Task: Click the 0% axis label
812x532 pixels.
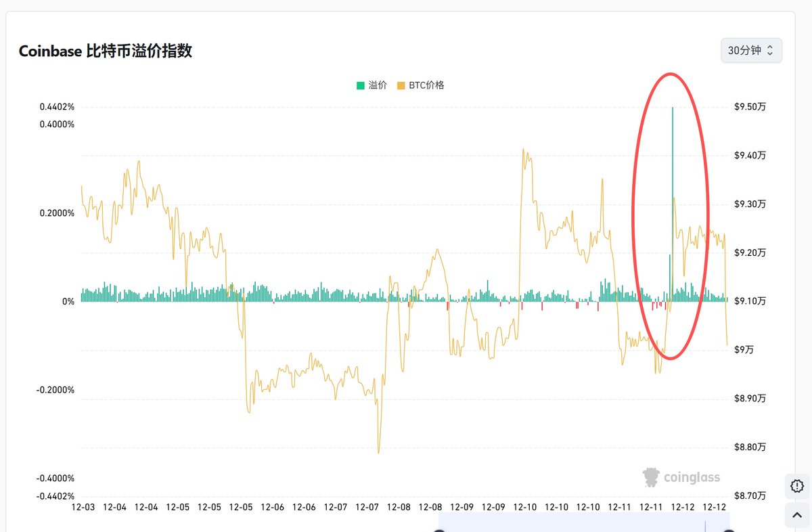Action: click(68, 301)
